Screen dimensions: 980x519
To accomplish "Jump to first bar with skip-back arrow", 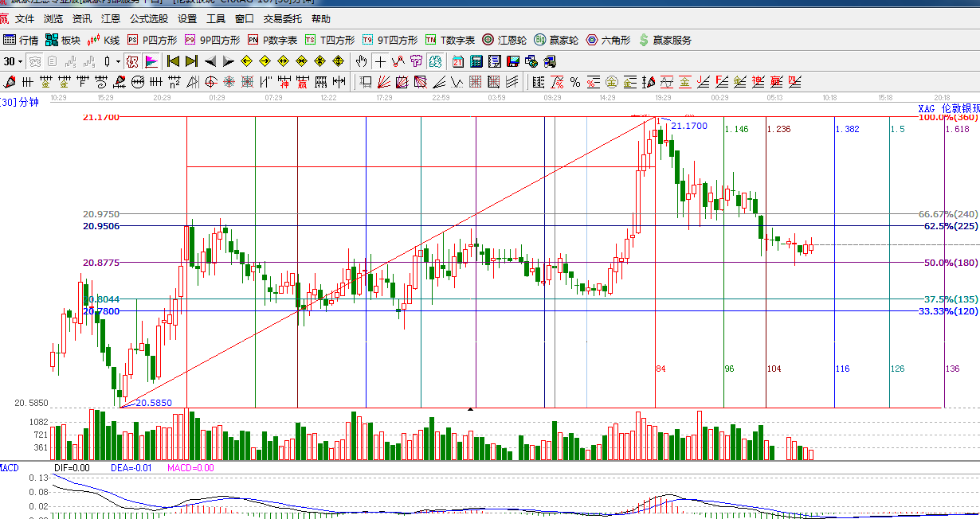I will [173, 61].
